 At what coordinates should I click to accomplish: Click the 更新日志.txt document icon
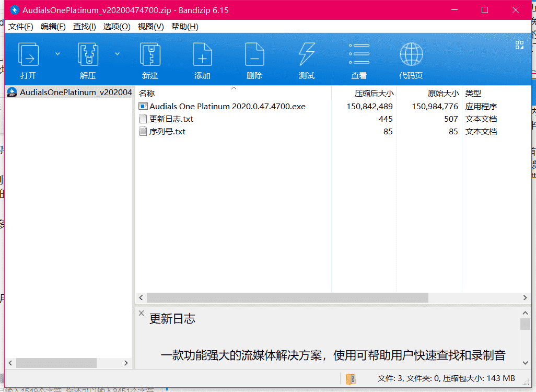click(143, 119)
